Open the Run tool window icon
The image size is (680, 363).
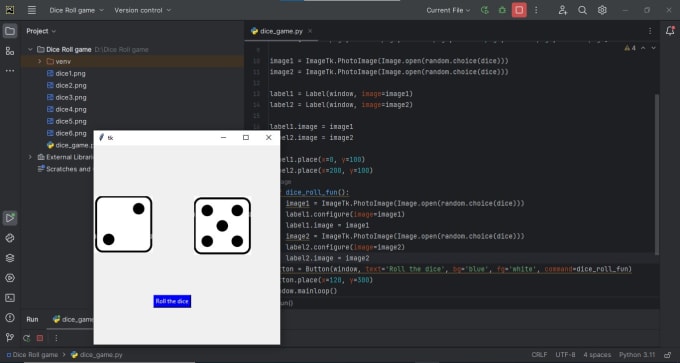[10, 218]
